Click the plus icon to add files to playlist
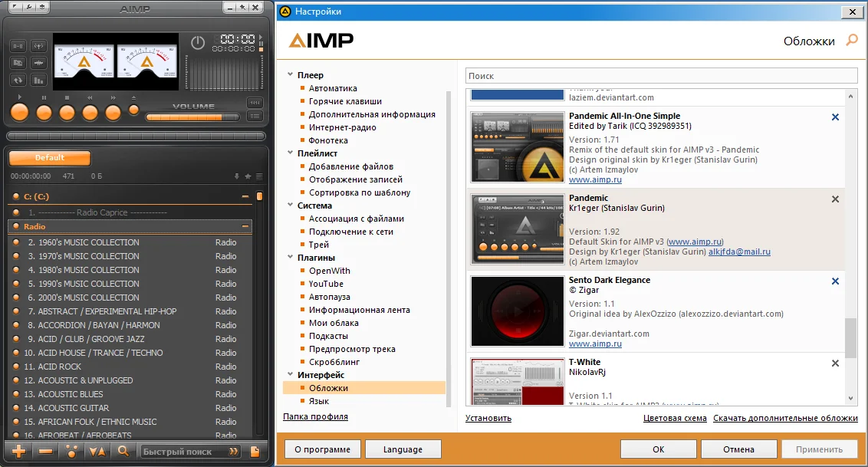The height and width of the screenshot is (467, 868). [19, 452]
